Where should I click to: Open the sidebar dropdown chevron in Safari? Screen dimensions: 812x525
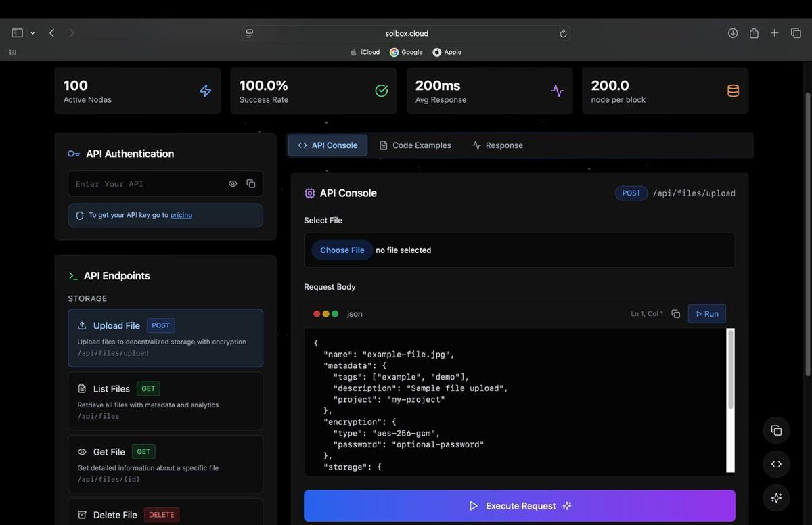(x=32, y=33)
